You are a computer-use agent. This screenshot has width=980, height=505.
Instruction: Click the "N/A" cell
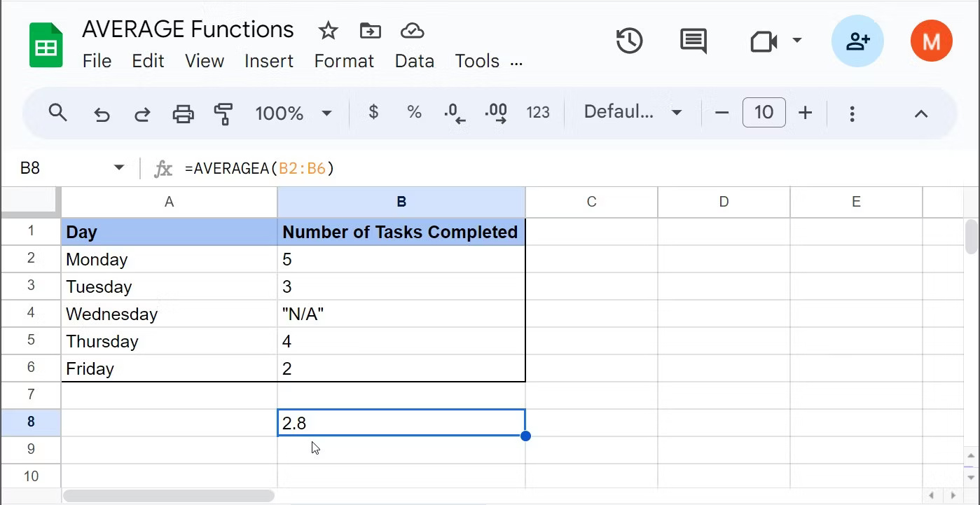click(401, 314)
